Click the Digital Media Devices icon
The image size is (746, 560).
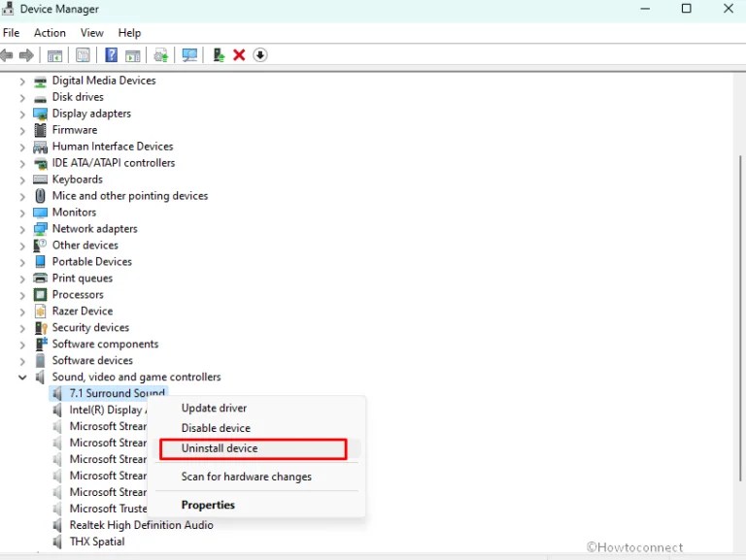tap(41, 82)
